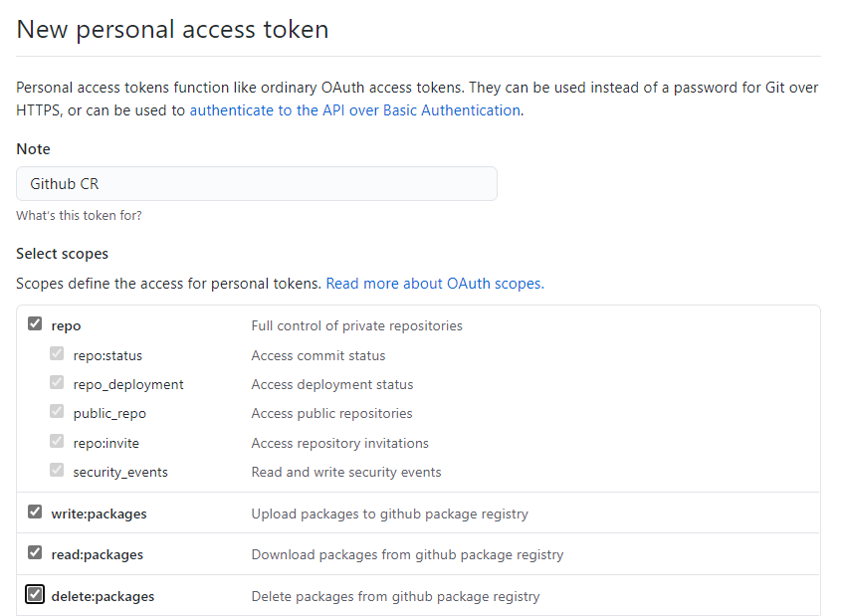This screenshot has width=843, height=616.
Task: Uncheck the repo scope checkbox
Action: coord(35,324)
